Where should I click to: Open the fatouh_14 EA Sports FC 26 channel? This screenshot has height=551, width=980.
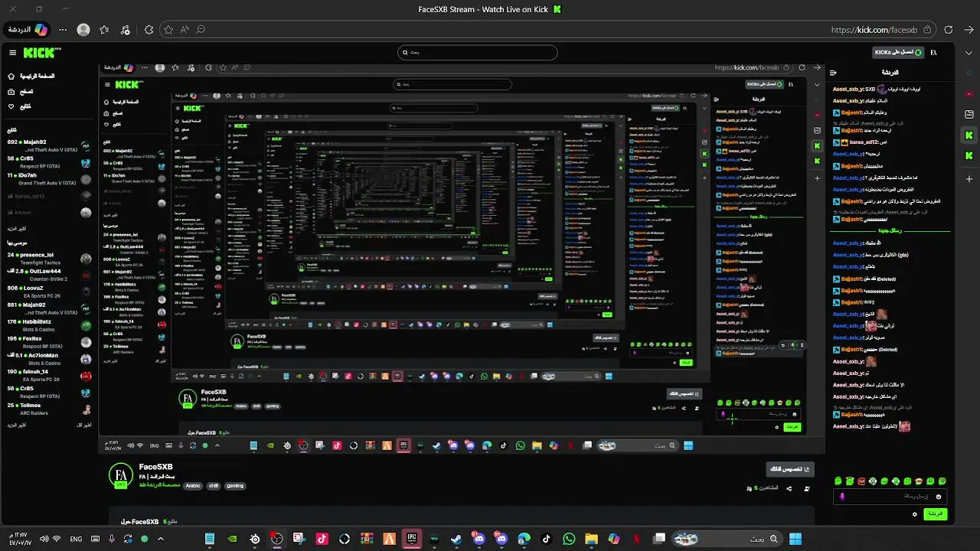coord(49,376)
